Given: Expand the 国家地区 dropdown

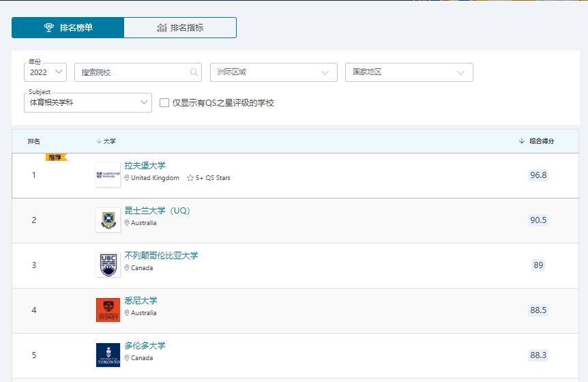Looking at the screenshot, I should click(x=409, y=72).
